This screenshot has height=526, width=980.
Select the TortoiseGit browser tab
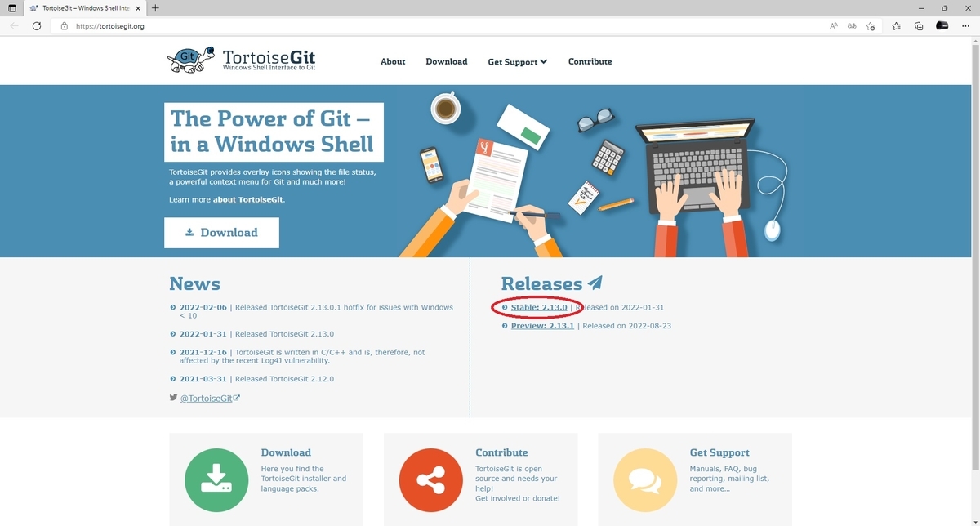[85, 7]
